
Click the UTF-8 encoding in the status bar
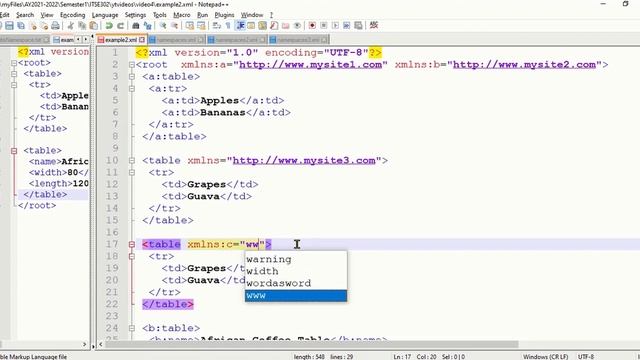pyautogui.click(x=586, y=357)
